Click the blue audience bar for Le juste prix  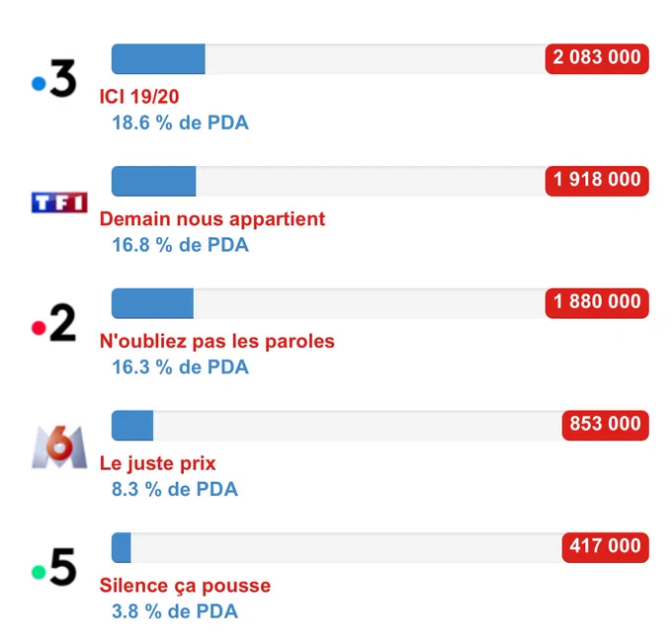(x=132, y=425)
